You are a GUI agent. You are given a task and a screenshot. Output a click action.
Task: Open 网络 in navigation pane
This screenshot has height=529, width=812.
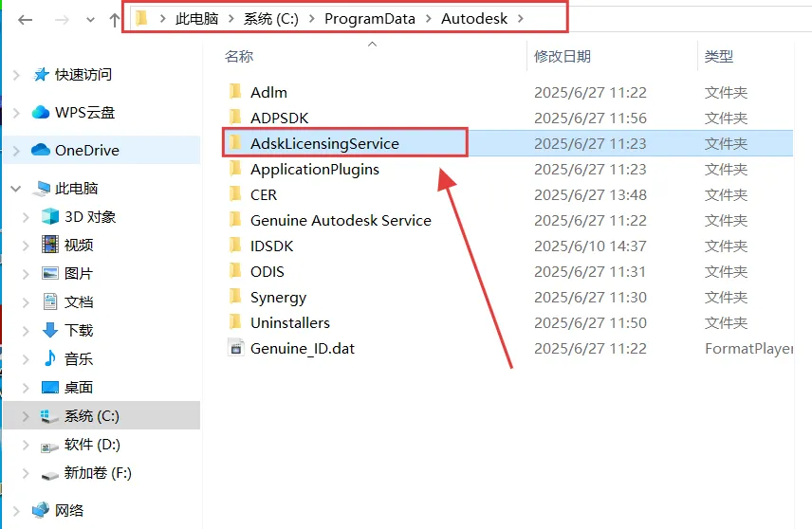point(69,510)
